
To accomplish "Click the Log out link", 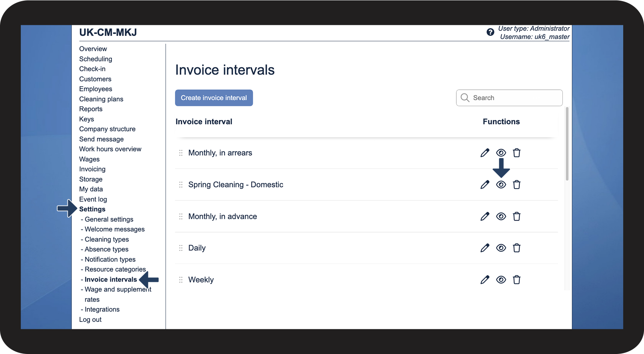I will [90, 320].
